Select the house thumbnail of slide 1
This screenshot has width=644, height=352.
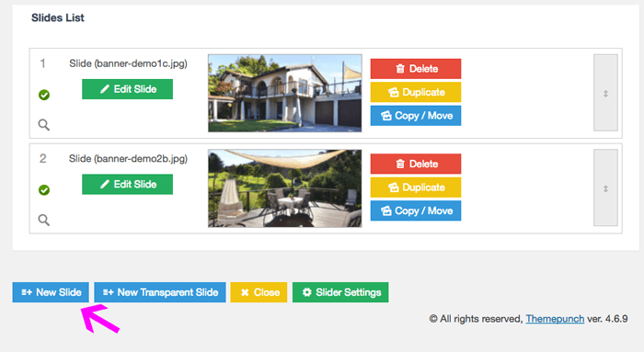click(284, 93)
